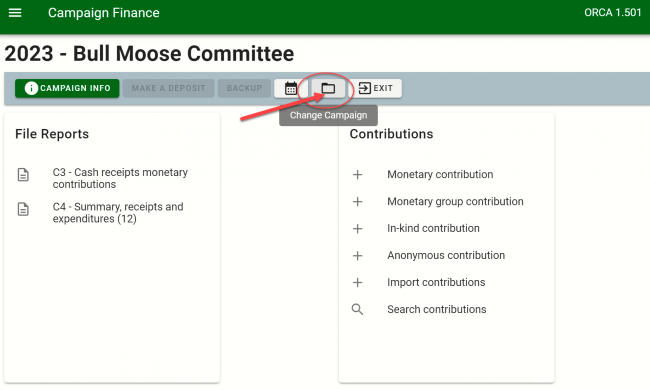Open C3 Cash receipts monetary contributions report

pos(120,178)
